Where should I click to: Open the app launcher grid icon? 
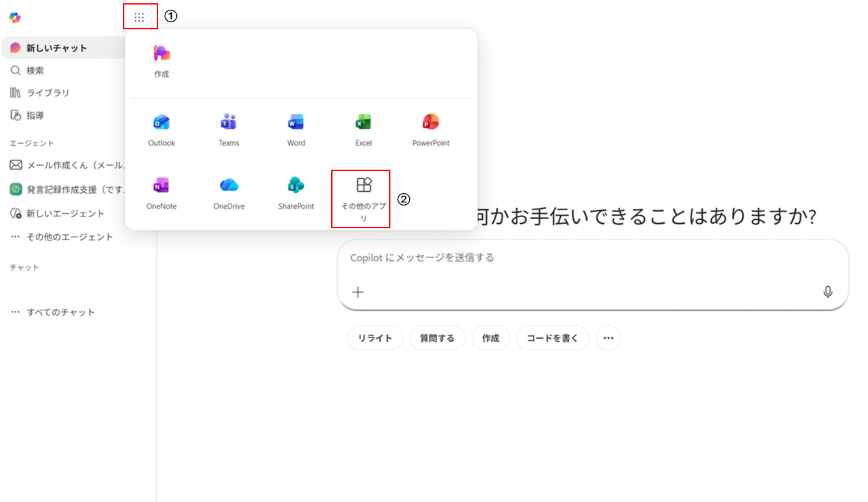click(x=139, y=18)
